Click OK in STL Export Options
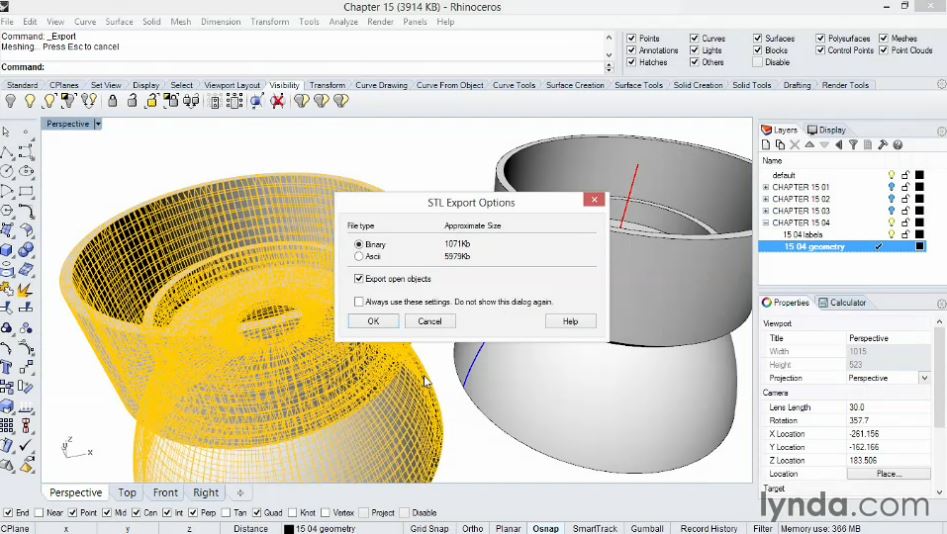Viewport: 947px width, 534px height. (x=373, y=321)
